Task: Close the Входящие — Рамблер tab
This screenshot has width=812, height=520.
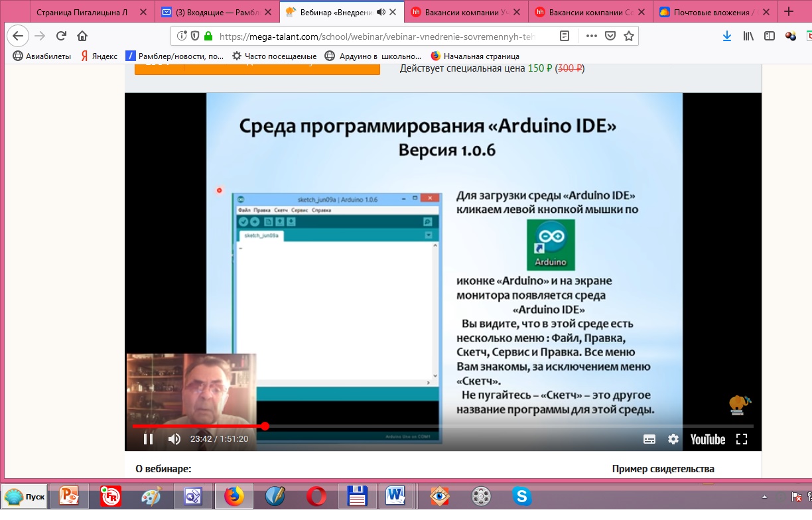Action: [x=267, y=12]
